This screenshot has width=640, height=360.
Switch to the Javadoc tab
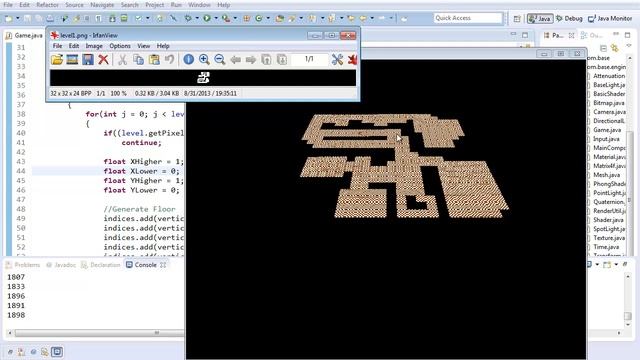point(61,265)
